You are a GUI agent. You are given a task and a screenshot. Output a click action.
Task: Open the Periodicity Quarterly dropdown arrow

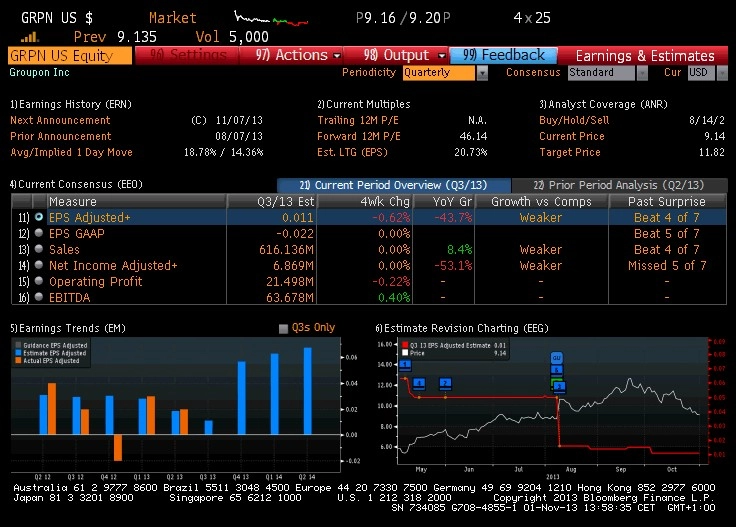point(482,73)
